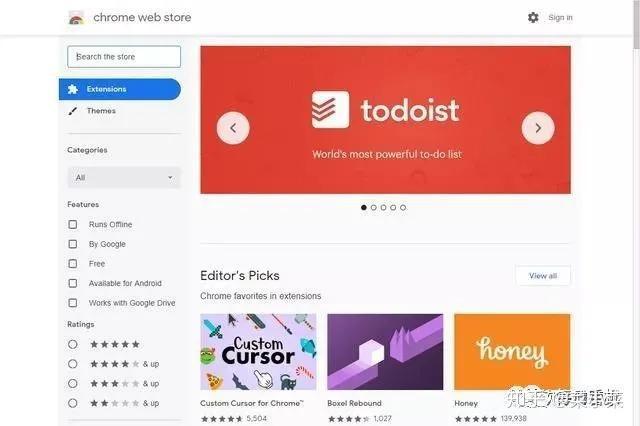Show the previous carousel slide arrow
The height and width of the screenshot is (426, 640).
pos(233,128)
